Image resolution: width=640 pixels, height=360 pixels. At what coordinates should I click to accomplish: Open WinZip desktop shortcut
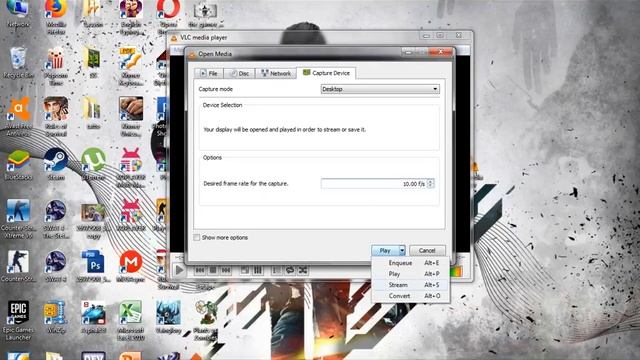click(x=56, y=318)
